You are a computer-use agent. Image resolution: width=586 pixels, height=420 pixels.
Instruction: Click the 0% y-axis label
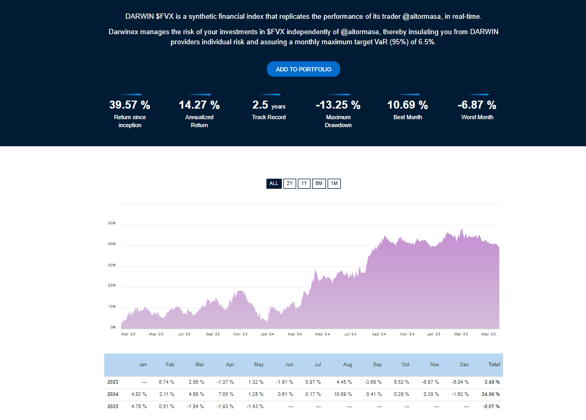(113, 327)
